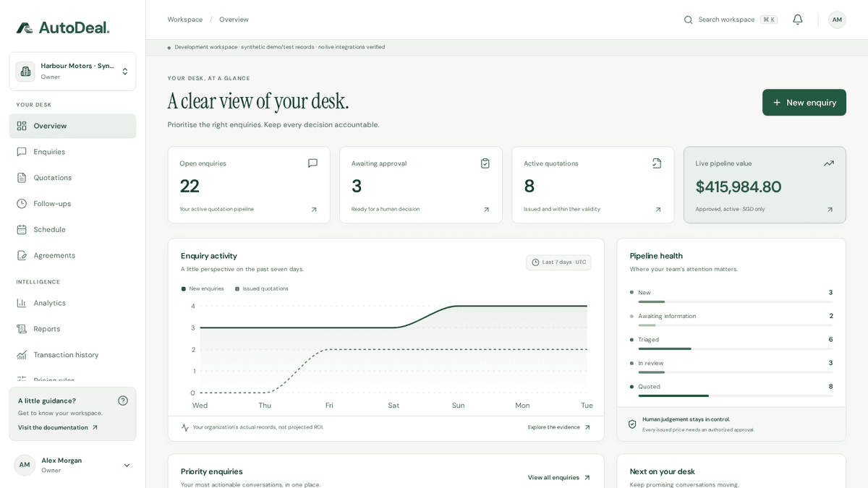Expand the Alex Morgan account menu
This screenshot has width=868, height=488.
point(72,465)
